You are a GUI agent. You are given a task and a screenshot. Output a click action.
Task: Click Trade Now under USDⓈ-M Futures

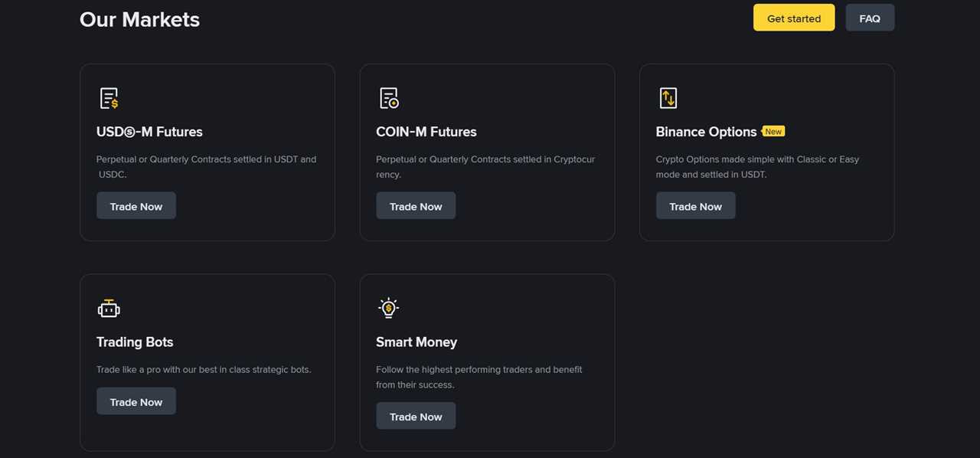(x=136, y=206)
